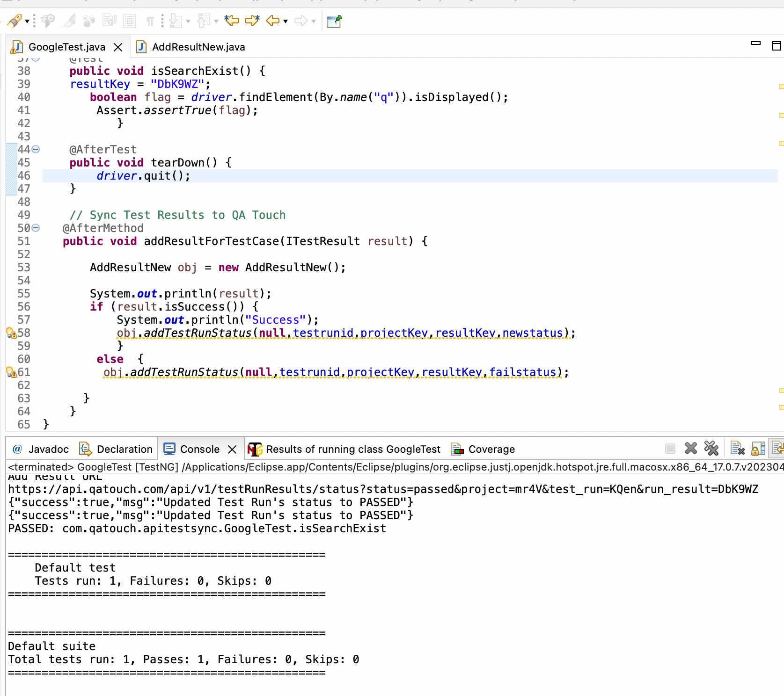Image resolution: width=784 pixels, height=696 pixels.
Task: Go to Next Edit Location
Action: (252, 20)
